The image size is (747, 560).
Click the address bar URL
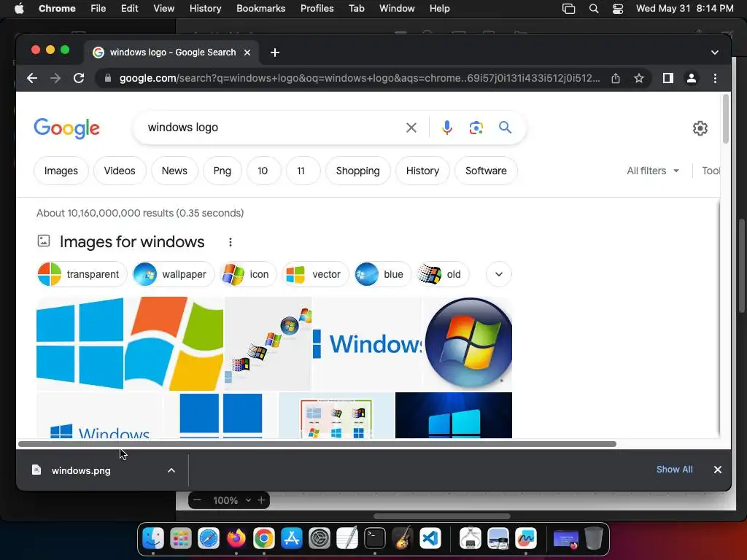pos(360,78)
